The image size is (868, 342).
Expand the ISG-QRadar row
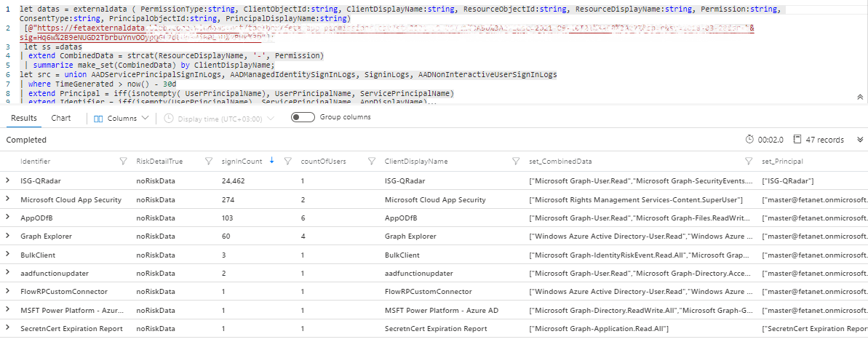tap(8, 180)
